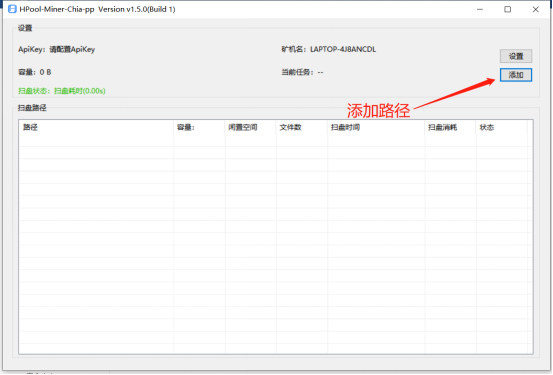Click the ApiKey: 请配置ApiKey text
The image size is (553, 375).
click(56, 49)
